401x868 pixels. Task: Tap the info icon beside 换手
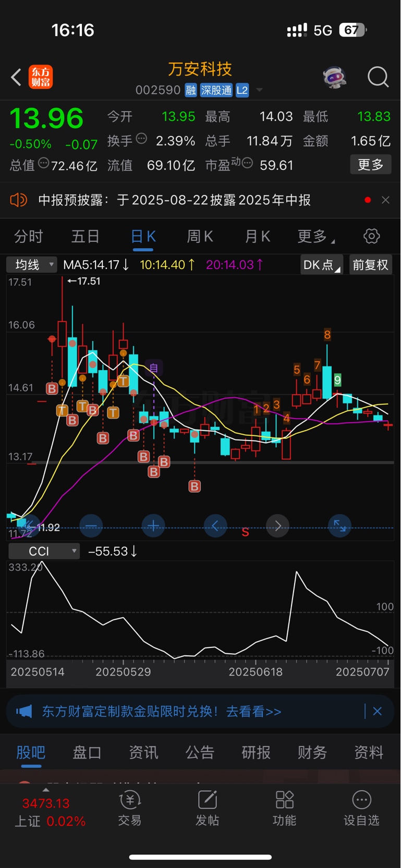[x=141, y=139]
